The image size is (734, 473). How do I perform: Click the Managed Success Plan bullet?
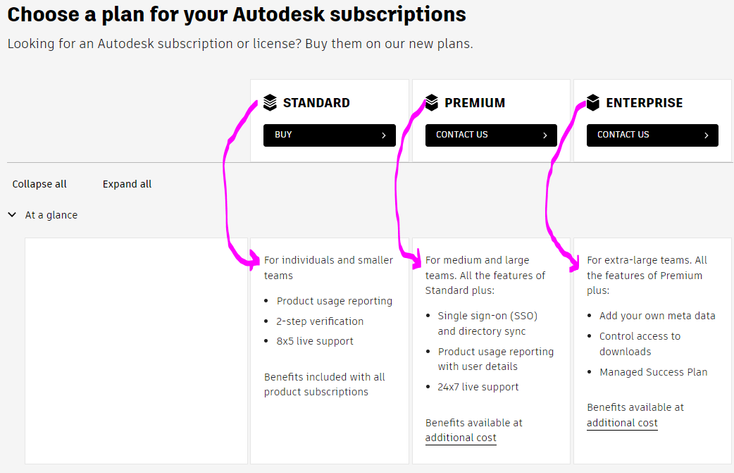[653, 372]
